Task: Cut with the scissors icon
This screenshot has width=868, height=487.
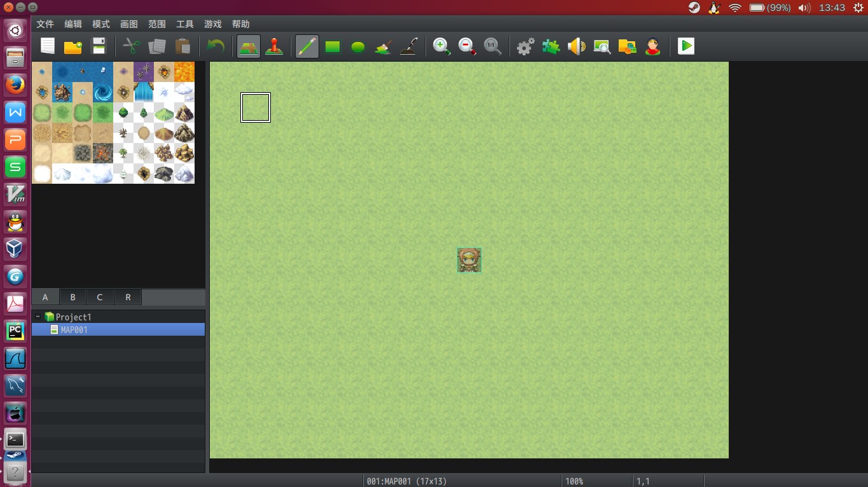Action: (131, 46)
